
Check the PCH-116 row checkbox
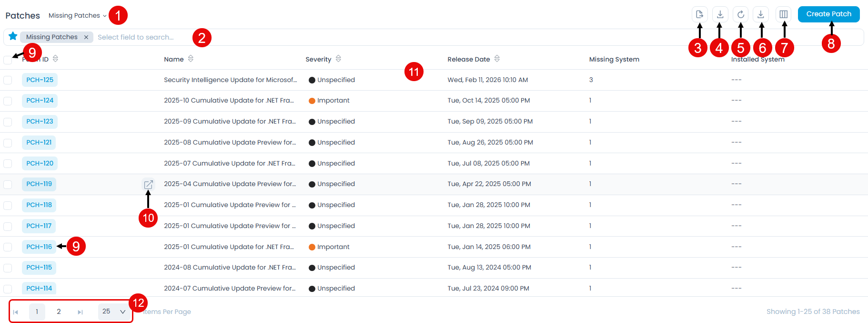tap(8, 247)
